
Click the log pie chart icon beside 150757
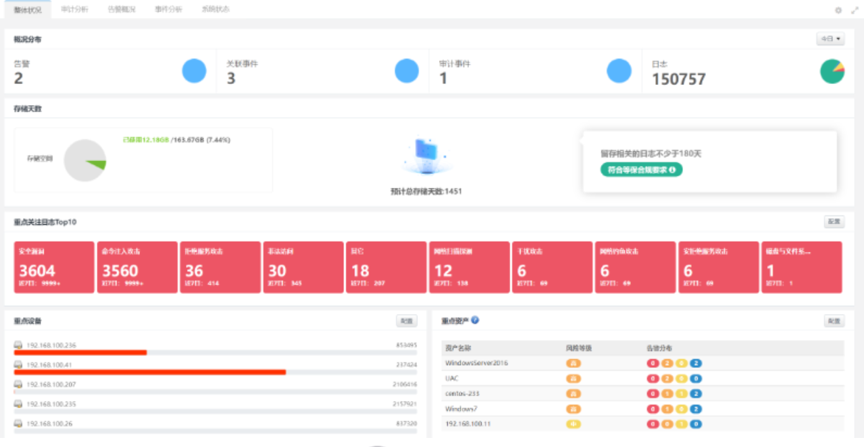point(832,71)
